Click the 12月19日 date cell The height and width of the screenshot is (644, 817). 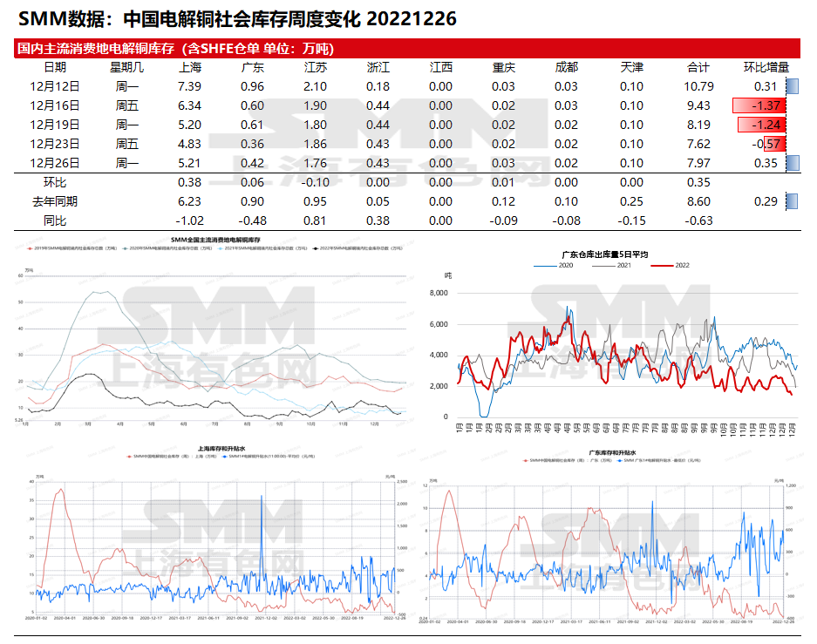(55, 125)
